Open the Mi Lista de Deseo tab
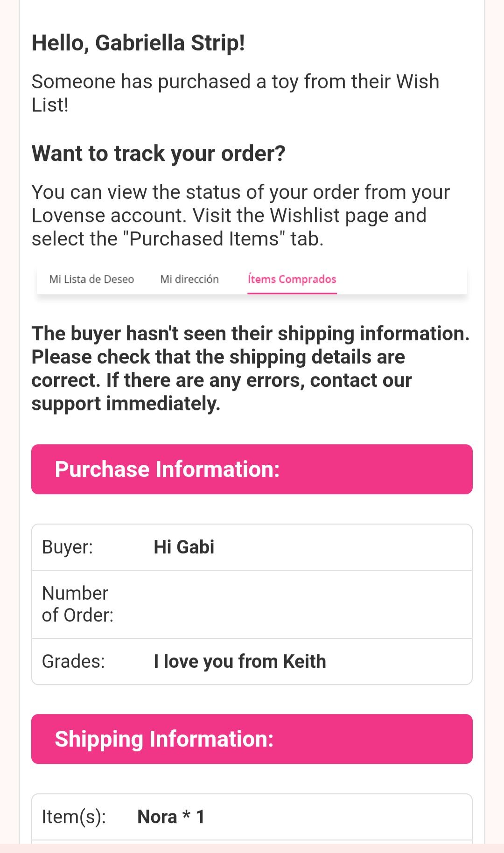The image size is (504, 853). coord(91,279)
